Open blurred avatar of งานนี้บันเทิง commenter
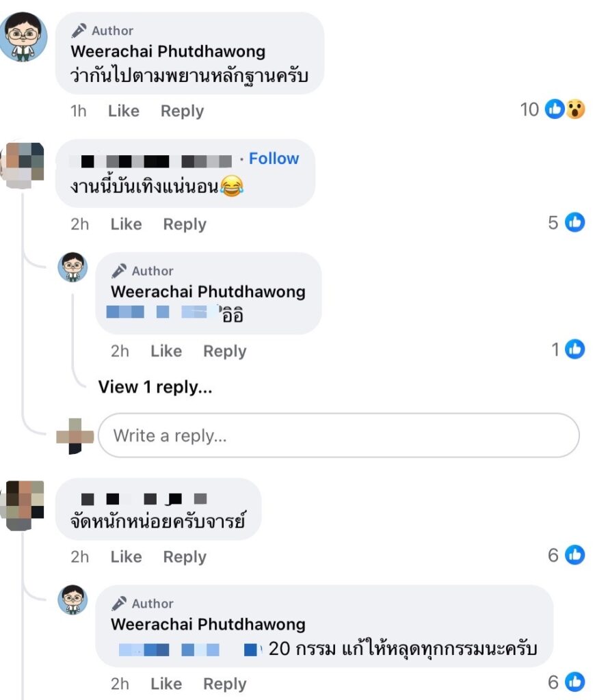The width and height of the screenshot is (595, 700). point(23,164)
